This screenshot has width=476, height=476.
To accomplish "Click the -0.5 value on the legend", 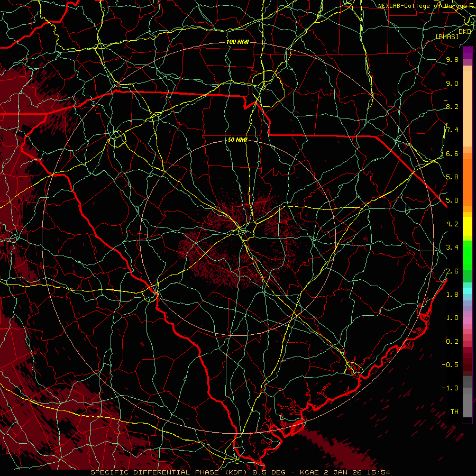I will click(x=450, y=365).
